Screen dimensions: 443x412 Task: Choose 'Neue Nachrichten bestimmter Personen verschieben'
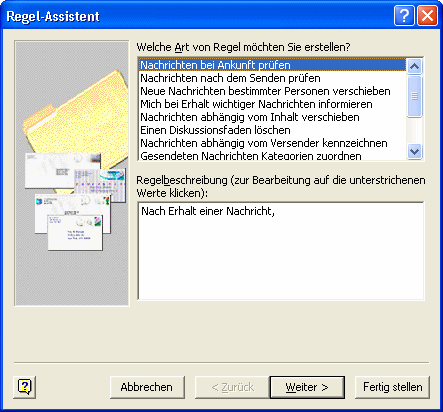[x=273, y=91]
